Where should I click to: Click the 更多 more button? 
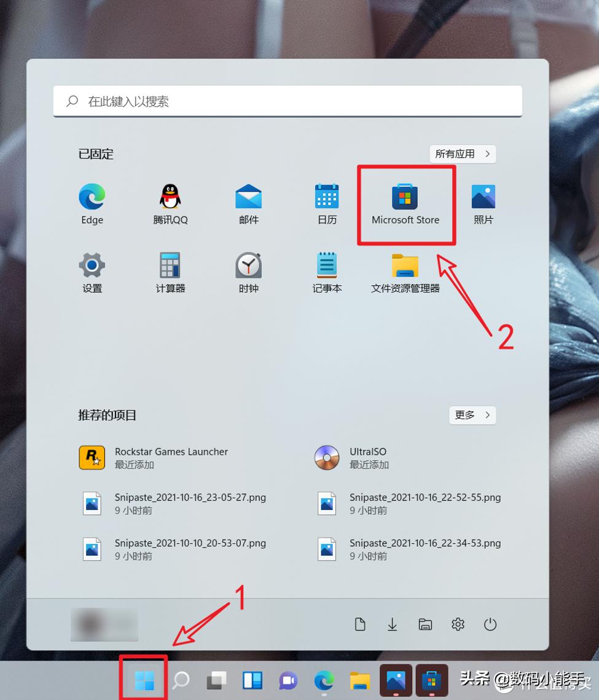point(472,415)
